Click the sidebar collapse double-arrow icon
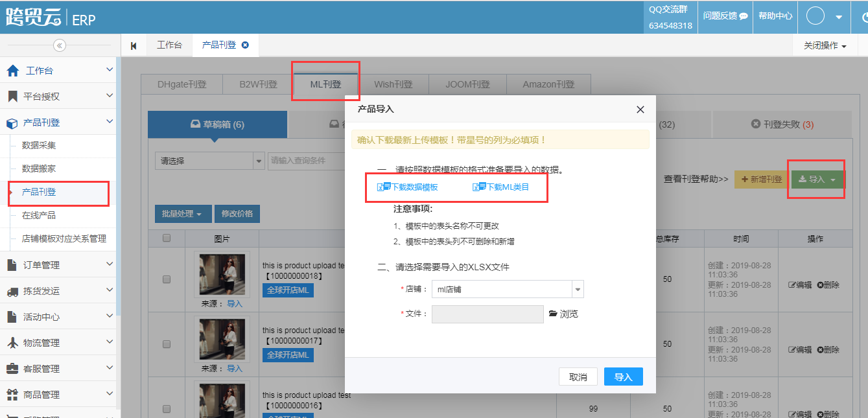The image size is (868, 418). pos(59,45)
